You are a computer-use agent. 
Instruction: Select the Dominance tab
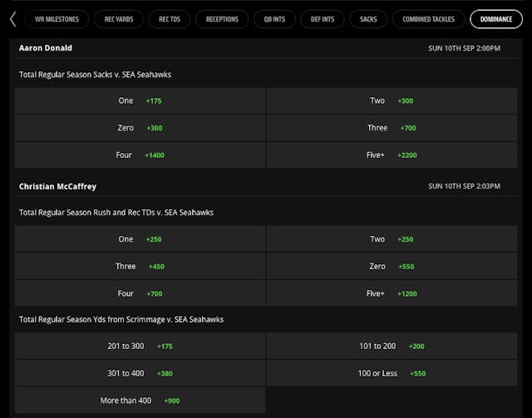(x=496, y=19)
